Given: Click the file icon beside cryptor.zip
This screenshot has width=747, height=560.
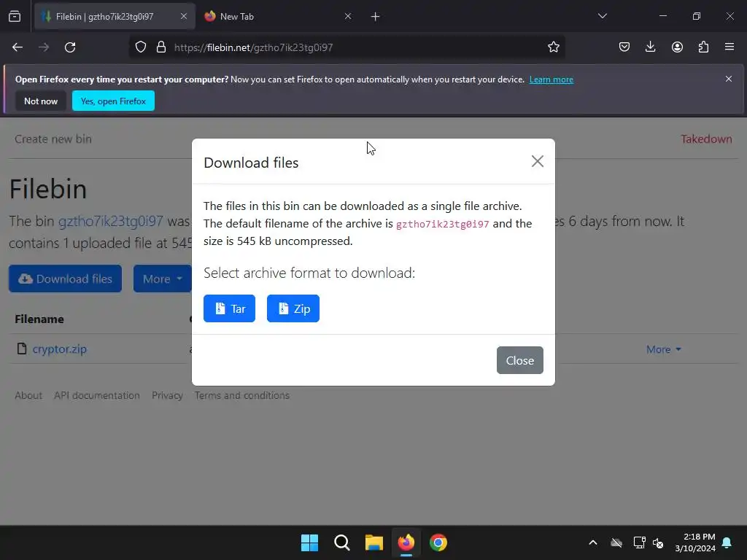Looking at the screenshot, I should (21, 349).
